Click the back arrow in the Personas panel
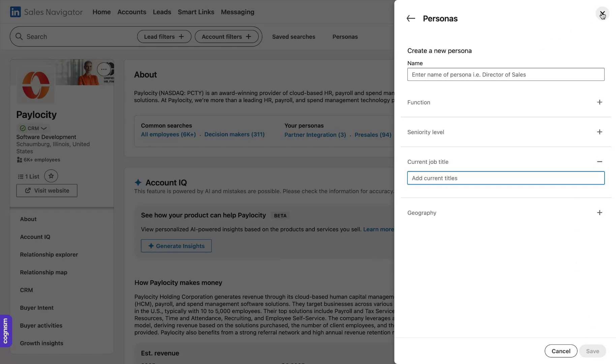The height and width of the screenshot is (364, 616). (411, 19)
